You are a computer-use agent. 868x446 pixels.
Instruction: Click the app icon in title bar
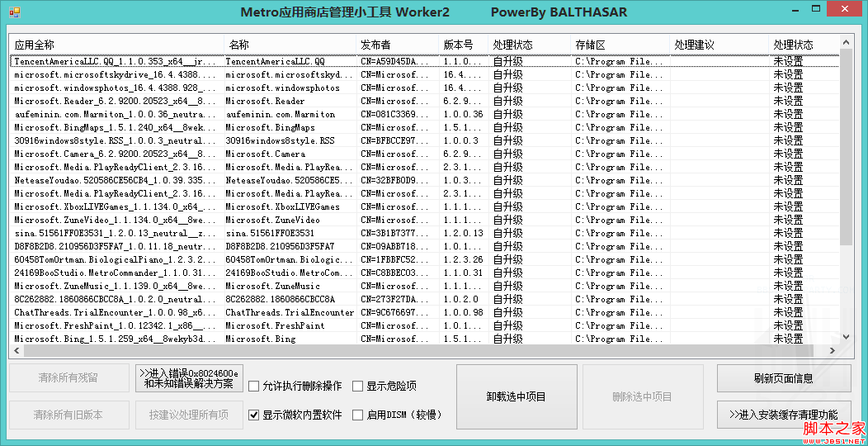14,12
